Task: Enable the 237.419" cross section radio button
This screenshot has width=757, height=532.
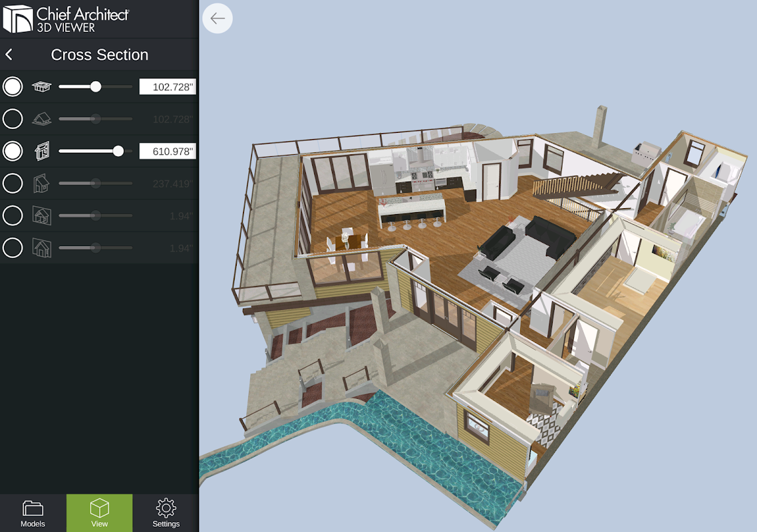Action: coord(13,184)
